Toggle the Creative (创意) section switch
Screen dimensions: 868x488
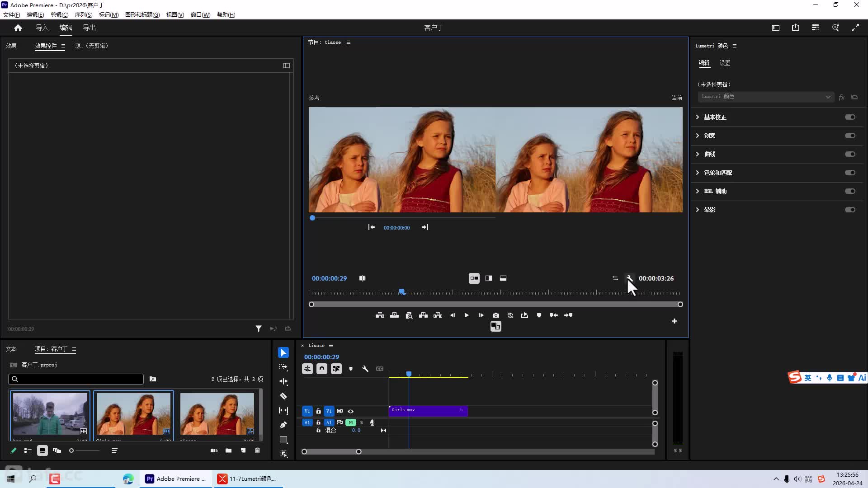(x=850, y=136)
